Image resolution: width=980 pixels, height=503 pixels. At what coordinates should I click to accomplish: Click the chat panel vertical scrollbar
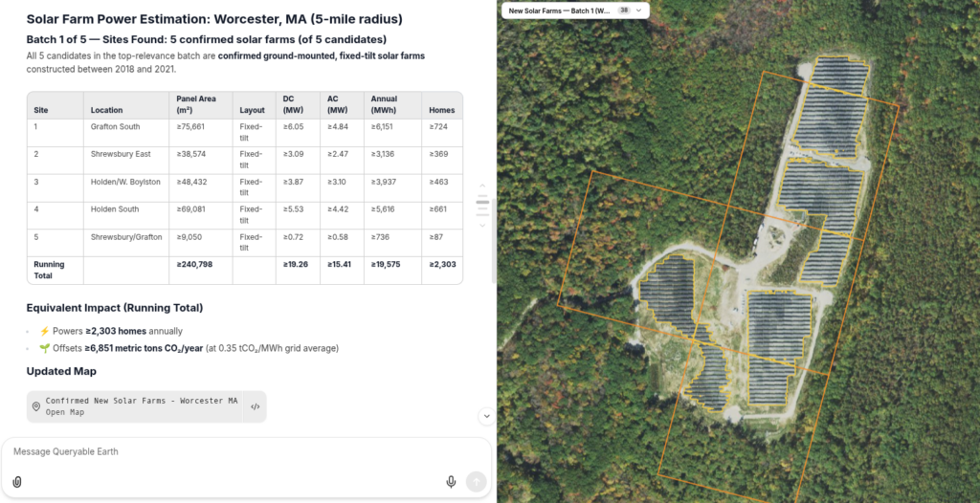pos(494,241)
